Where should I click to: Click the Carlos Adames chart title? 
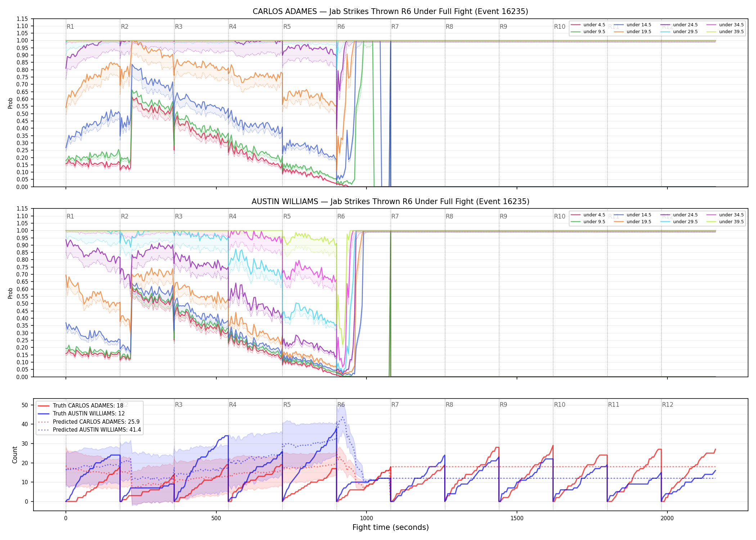click(x=390, y=12)
